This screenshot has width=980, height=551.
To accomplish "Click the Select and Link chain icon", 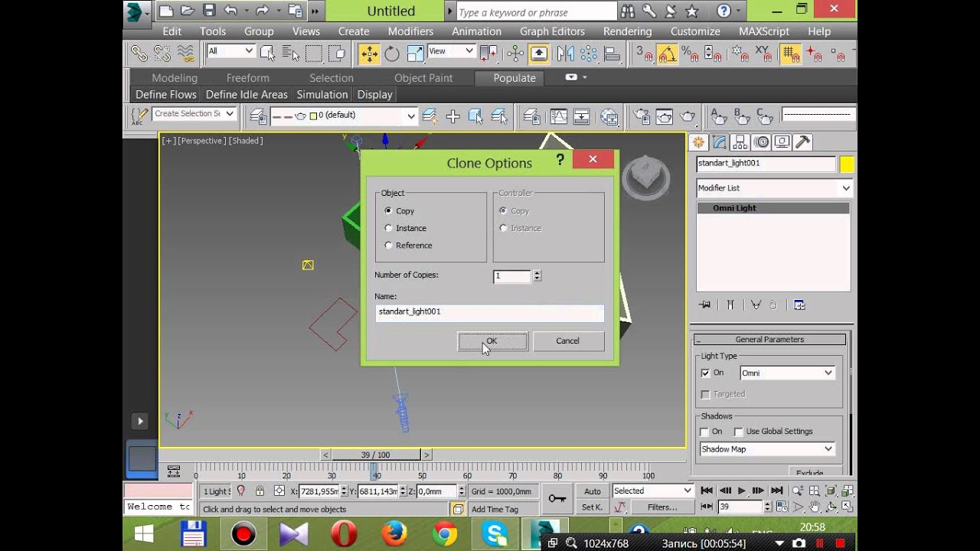I will point(139,54).
